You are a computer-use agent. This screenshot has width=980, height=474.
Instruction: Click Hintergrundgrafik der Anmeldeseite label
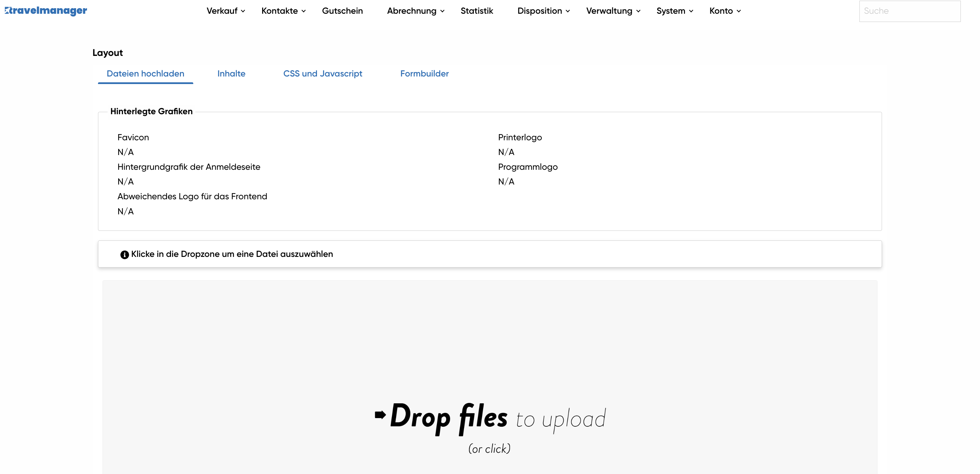(x=189, y=167)
